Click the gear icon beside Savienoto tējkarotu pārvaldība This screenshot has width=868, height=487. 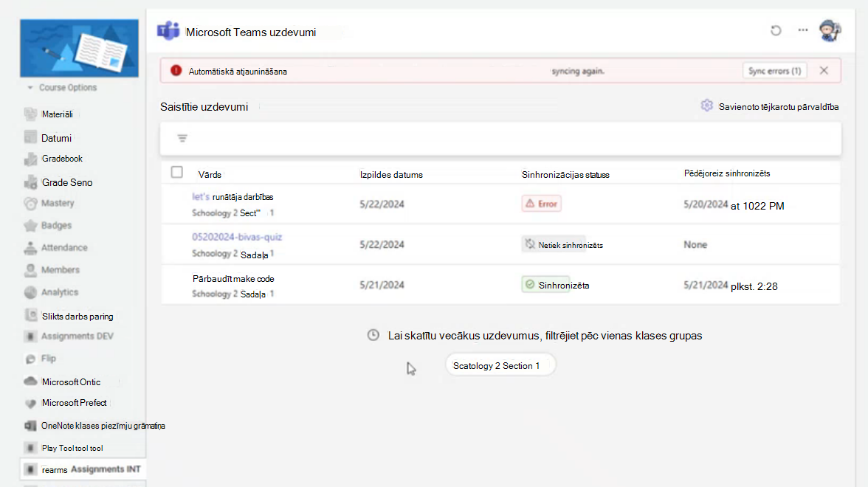click(x=706, y=106)
